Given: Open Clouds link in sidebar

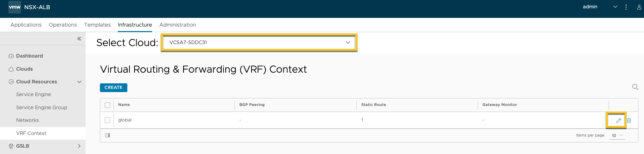Looking at the screenshot, I should [x=24, y=69].
